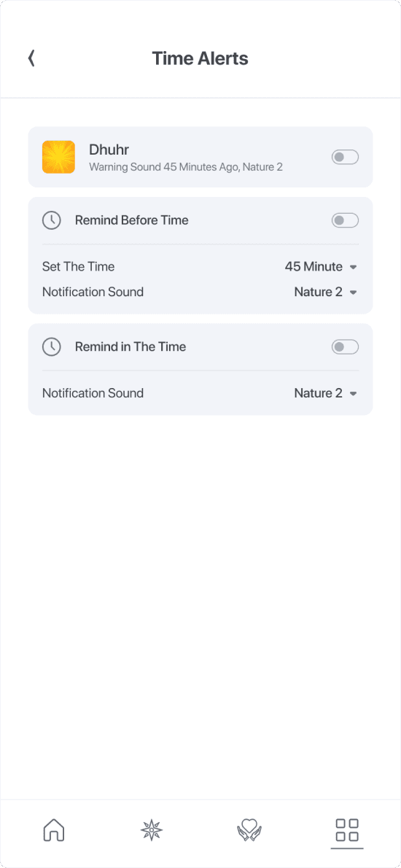Click the clock icon beside Remind Before Time
Viewport: 401px width, 868px height.
52,220
